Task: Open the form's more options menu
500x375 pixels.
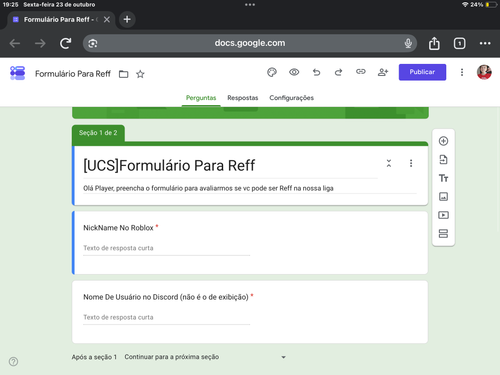Action: tap(462, 72)
